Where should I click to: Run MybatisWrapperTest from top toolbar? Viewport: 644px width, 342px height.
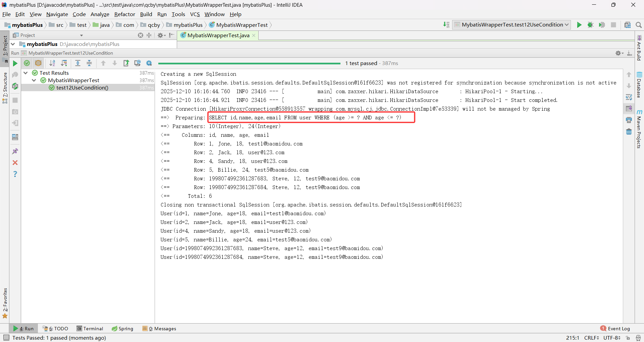pyautogui.click(x=579, y=25)
